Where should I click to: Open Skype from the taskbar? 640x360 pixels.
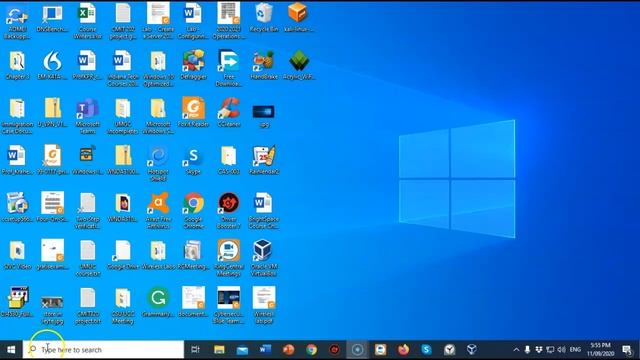click(x=426, y=350)
